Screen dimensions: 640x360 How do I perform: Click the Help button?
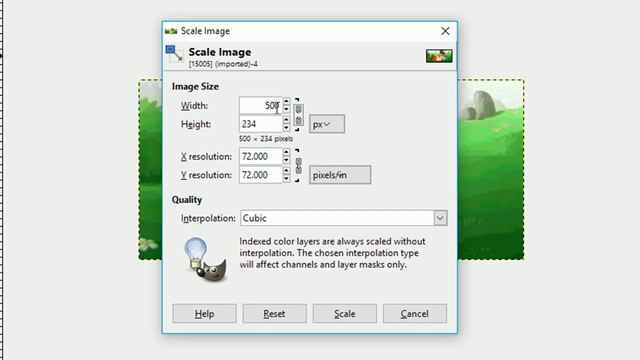[204, 313]
